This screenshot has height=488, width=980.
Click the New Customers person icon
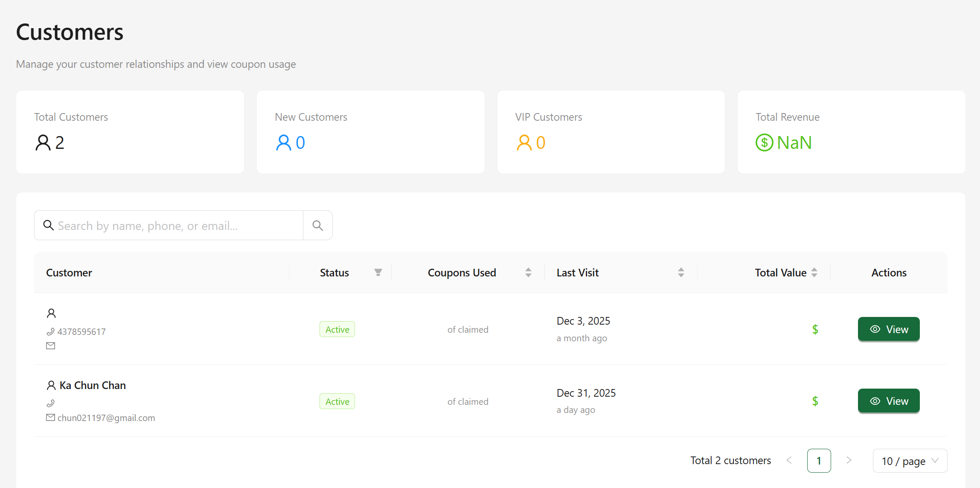point(283,142)
